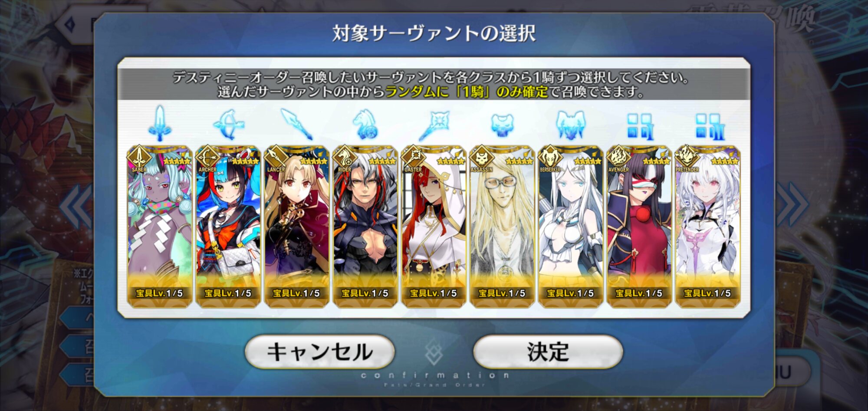Image resolution: width=868 pixels, height=411 pixels.
Task: Choose the Saber servant card
Action: (160, 227)
